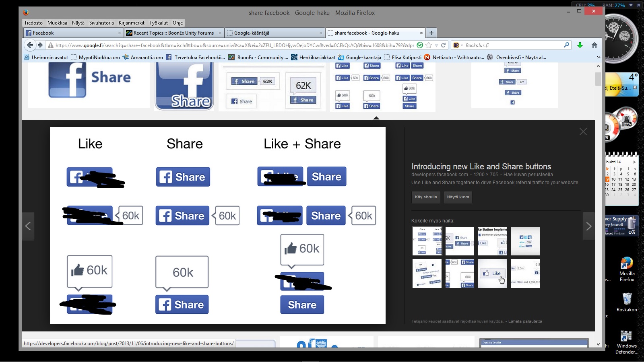The width and height of the screenshot is (644, 362).
Task: Go back with the Firefox back arrow
Action: coord(30,45)
